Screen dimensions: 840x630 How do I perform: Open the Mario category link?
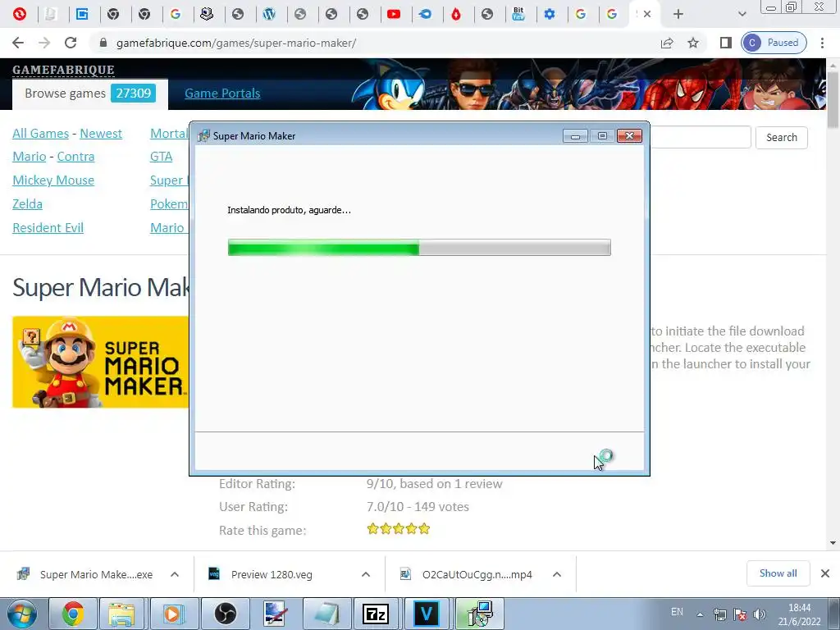pos(30,157)
